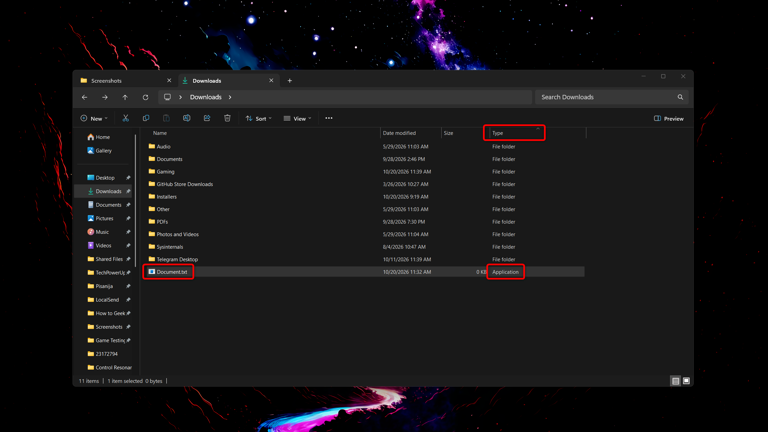Image resolution: width=768 pixels, height=432 pixels.
Task: Go back with the left arrow
Action: click(x=84, y=97)
